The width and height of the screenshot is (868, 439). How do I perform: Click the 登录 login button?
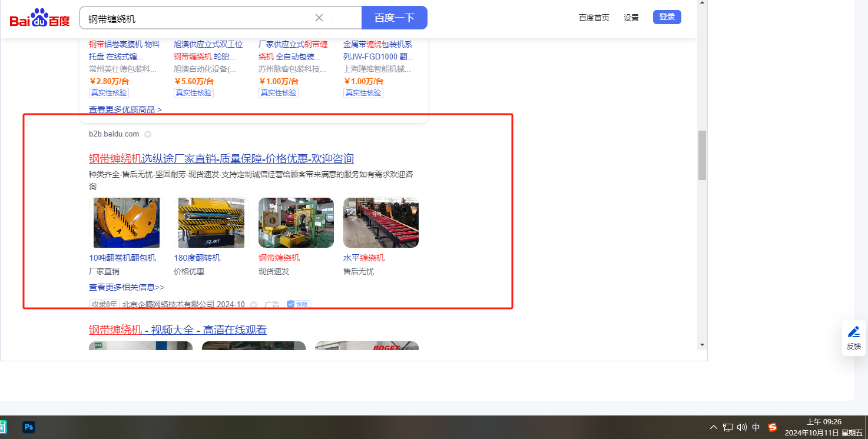[667, 17]
